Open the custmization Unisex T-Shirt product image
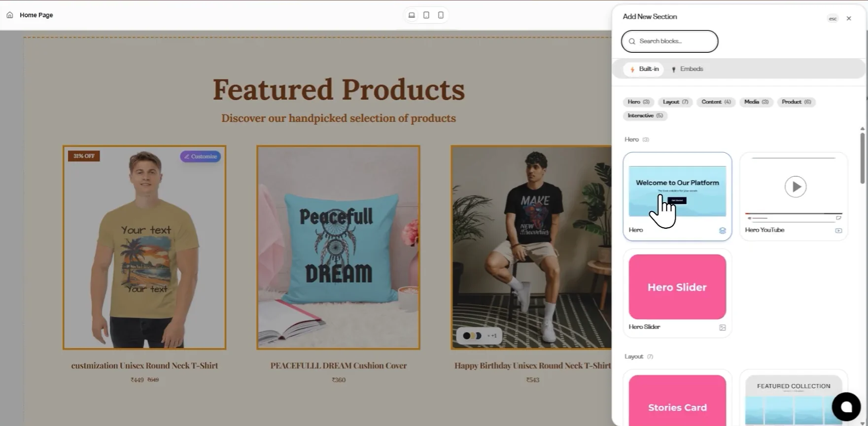Image resolution: width=868 pixels, height=426 pixels. click(x=144, y=248)
